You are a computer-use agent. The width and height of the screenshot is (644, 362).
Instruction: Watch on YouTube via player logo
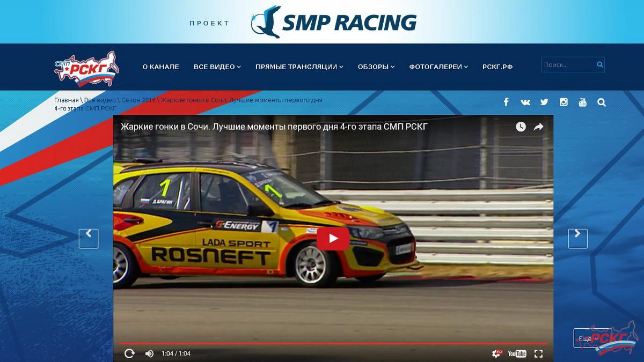tap(517, 353)
